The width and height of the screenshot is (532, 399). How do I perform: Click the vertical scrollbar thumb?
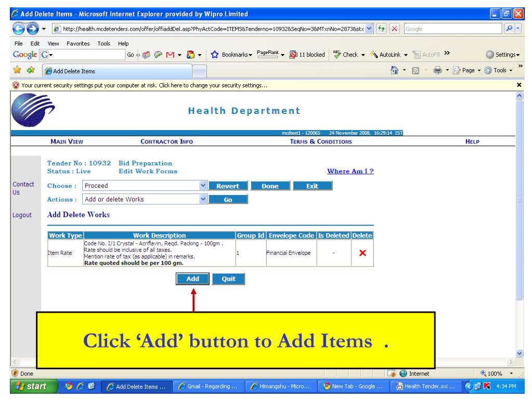click(520, 200)
